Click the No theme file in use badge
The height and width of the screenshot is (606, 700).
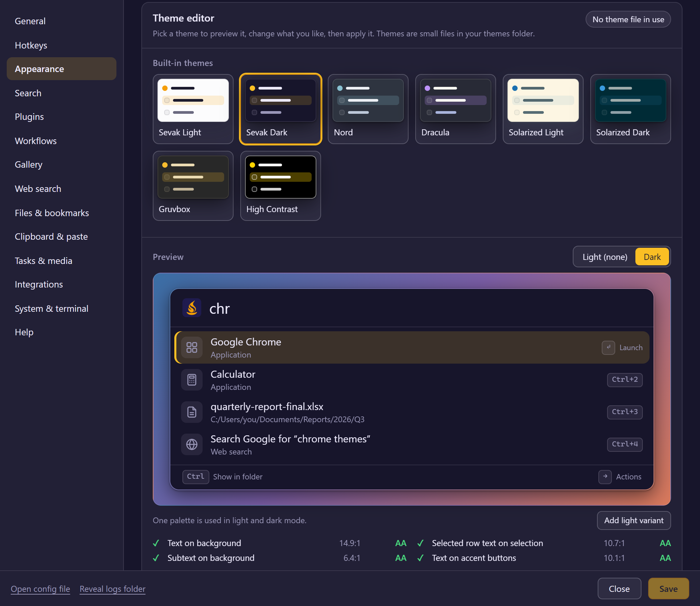click(628, 19)
